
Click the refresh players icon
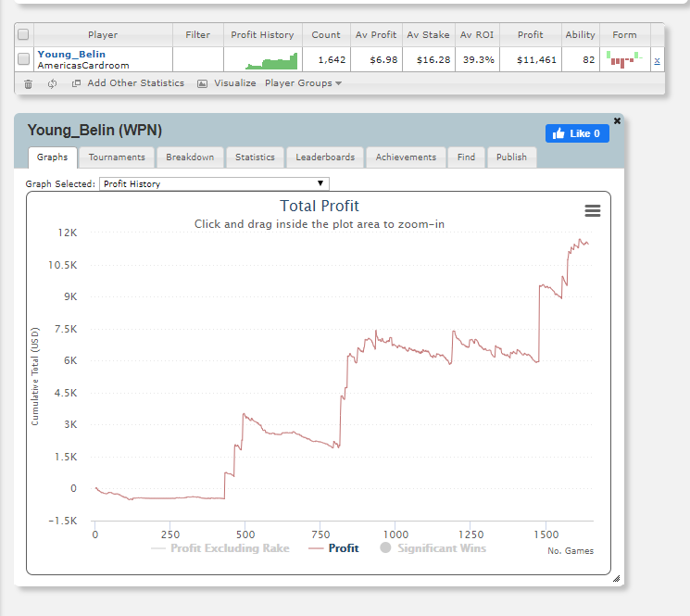tap(53, 83)
